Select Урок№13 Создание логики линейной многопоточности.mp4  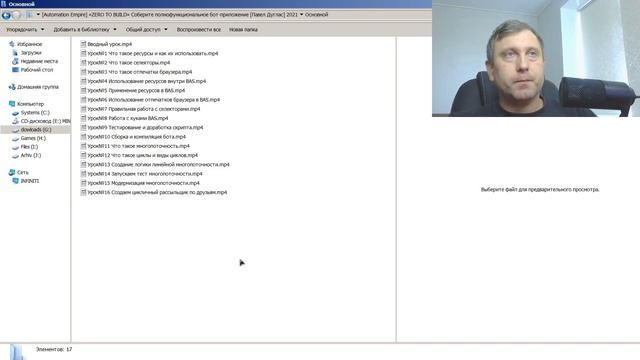(x=158, y=164)
